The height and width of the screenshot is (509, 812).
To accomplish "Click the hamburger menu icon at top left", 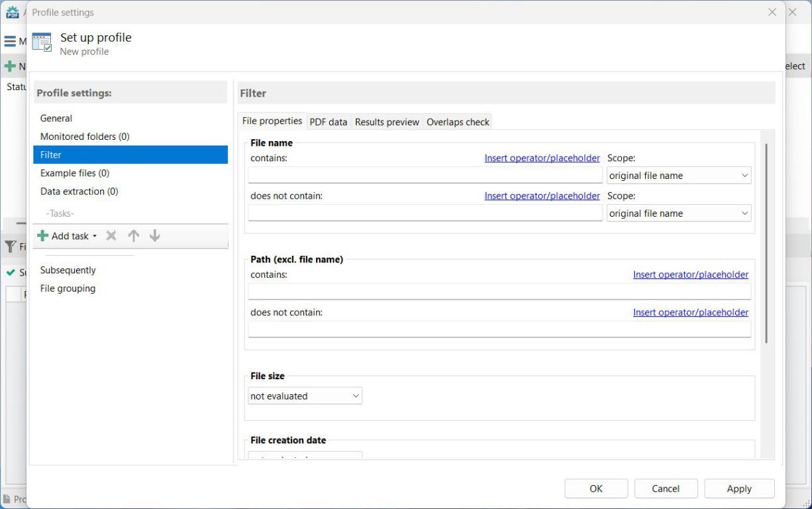I will coord(10,42).
